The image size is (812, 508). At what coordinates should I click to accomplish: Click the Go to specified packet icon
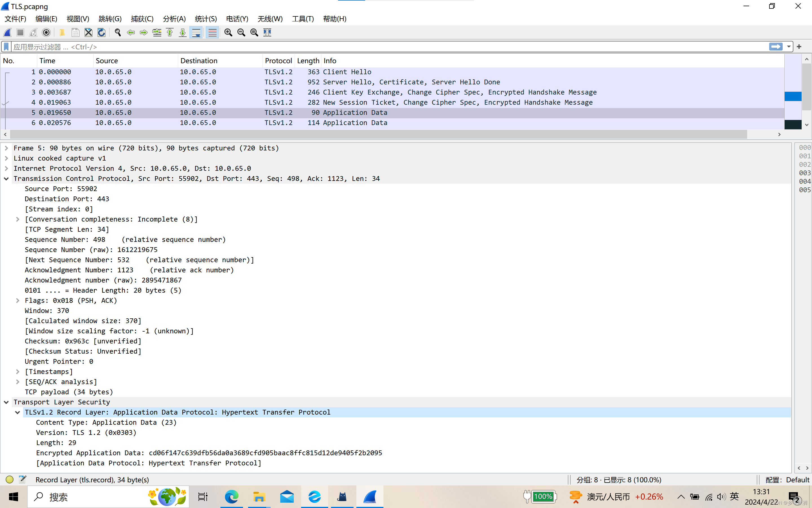pos(157,32)
